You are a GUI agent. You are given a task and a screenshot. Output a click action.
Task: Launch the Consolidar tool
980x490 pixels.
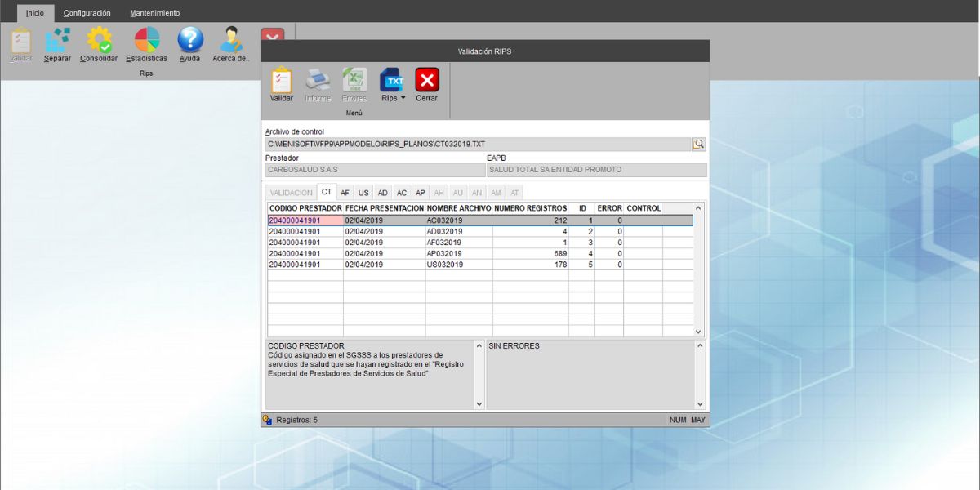coord(99,44)
